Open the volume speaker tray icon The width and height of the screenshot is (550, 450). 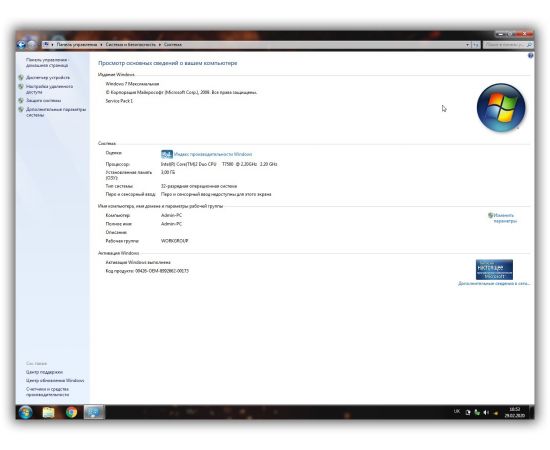tap(486, 413)
